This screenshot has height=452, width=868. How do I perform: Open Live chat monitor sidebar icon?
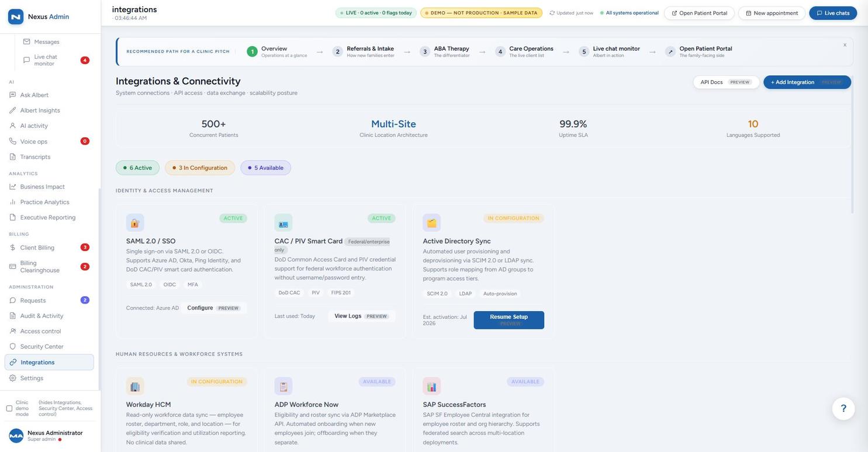pos(26,60)
